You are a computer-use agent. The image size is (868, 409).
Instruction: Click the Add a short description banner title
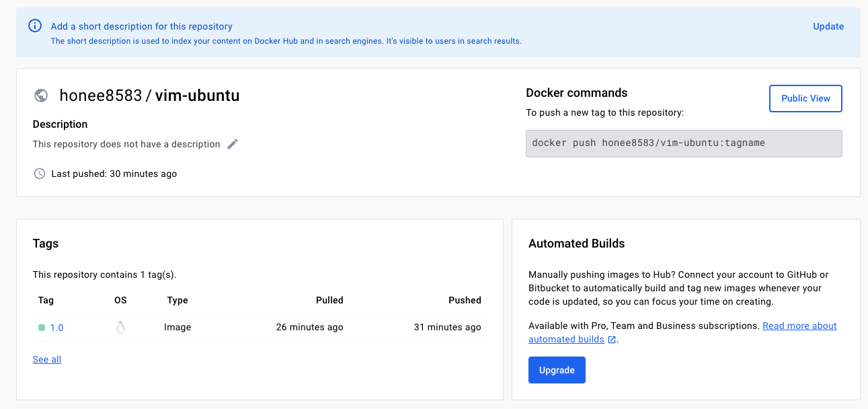142,26
